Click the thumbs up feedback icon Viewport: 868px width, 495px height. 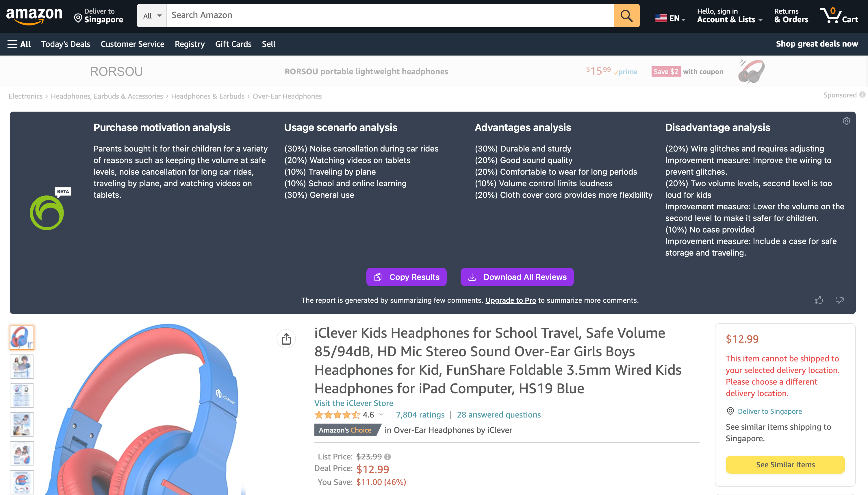819,300
